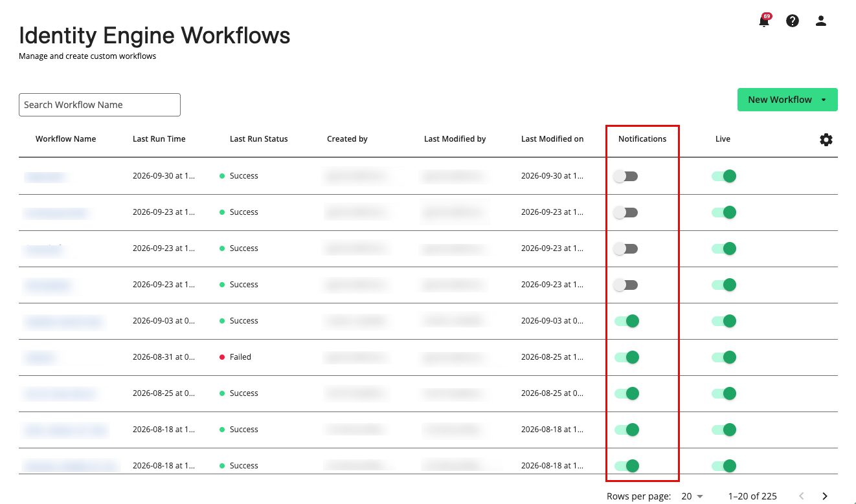
Task: Click Last Modified on 2026-08-25 in Failed row
Action: coord(552,357)
